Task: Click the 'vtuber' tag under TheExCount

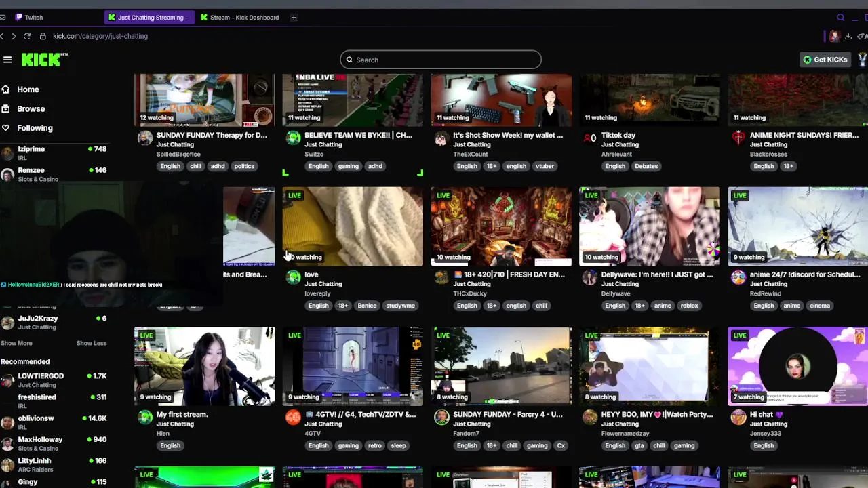Action: point(545,166)
